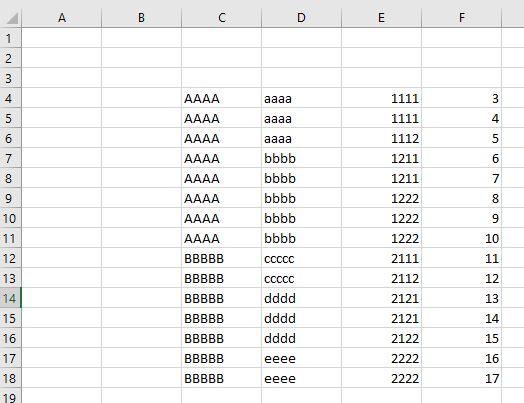Click cell C12 containing BBBBB
Screen dimensions: 524x403
pos(222,258)
